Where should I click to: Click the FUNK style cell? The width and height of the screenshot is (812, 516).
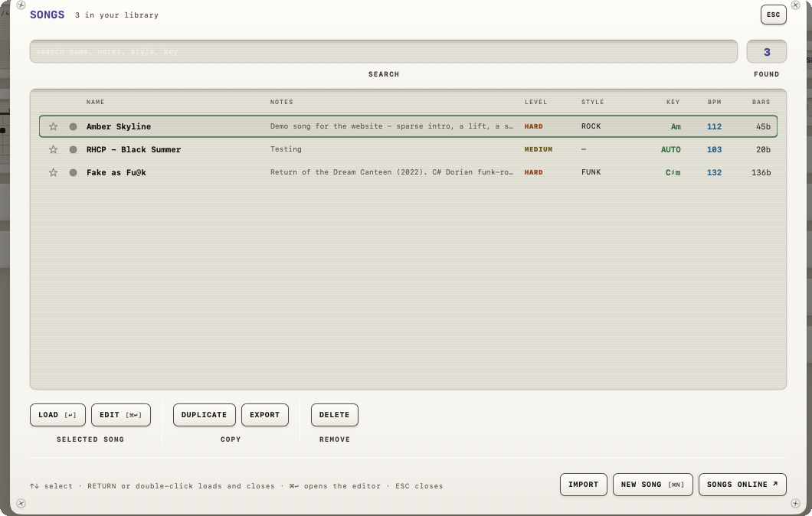tap(591, 171)
